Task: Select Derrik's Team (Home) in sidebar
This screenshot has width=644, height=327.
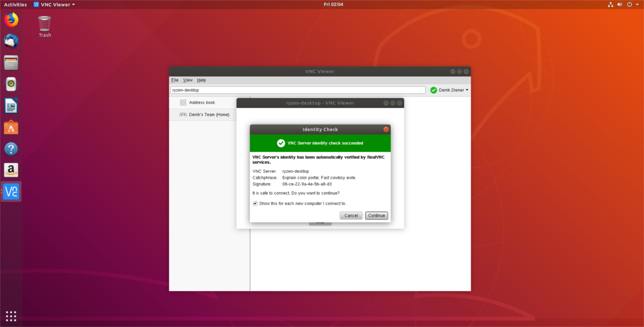Action: [209, 114]
